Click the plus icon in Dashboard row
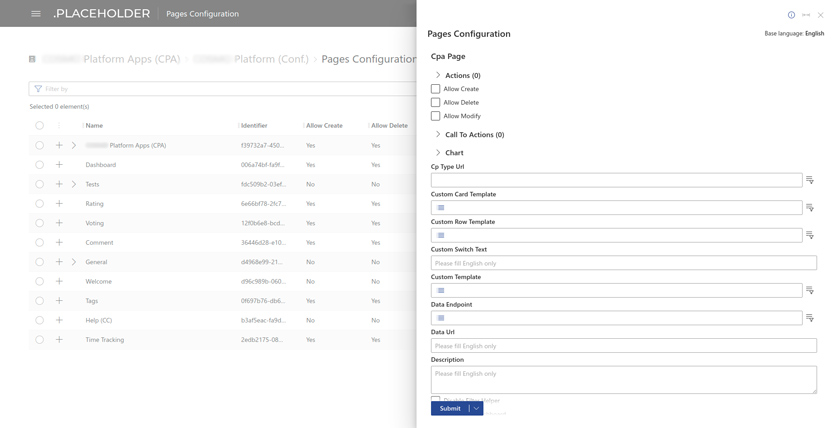This screenshot has width=834, height=428. pyautogui.click(x=59, y=165)
